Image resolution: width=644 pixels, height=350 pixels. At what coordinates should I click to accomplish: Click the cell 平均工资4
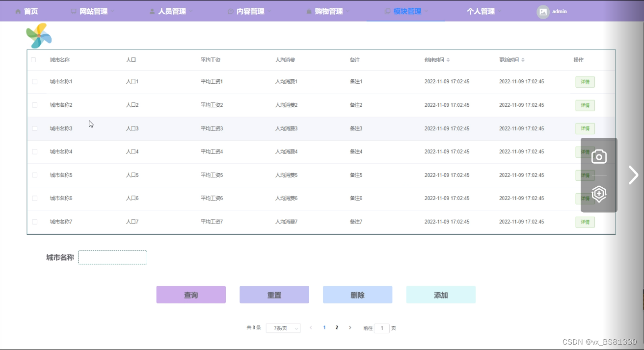click(212, 151)
